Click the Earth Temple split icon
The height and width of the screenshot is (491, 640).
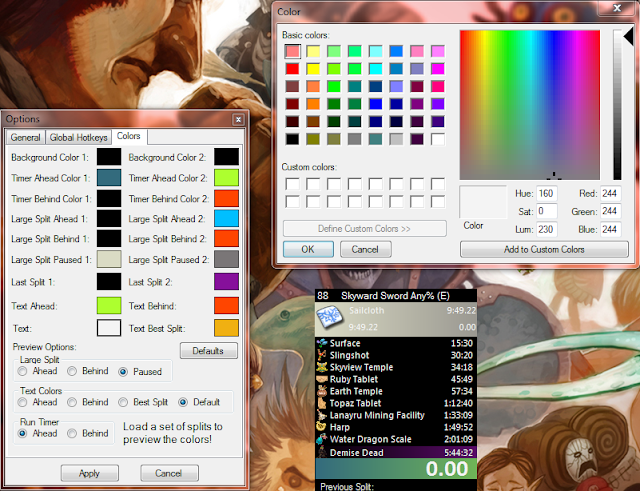(x=322, y=391)
